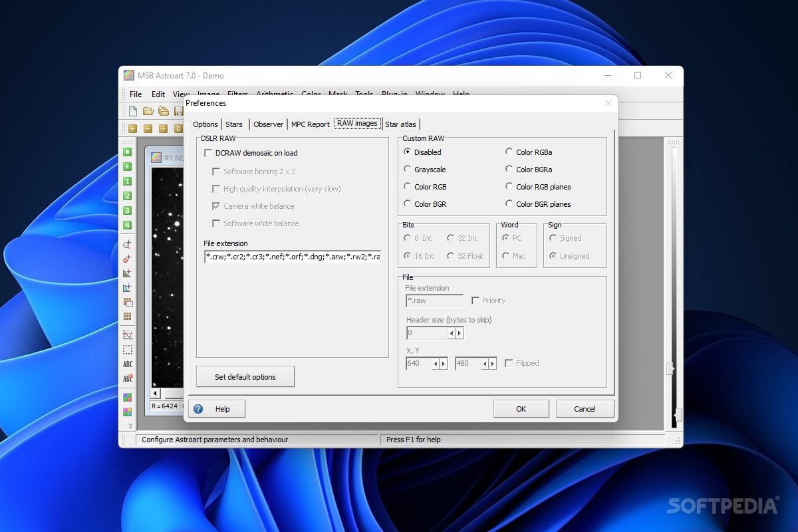The height and width of the screenshot is (532, 798).
Task: Click the green play arrow icon
Action: pos(127,166)
